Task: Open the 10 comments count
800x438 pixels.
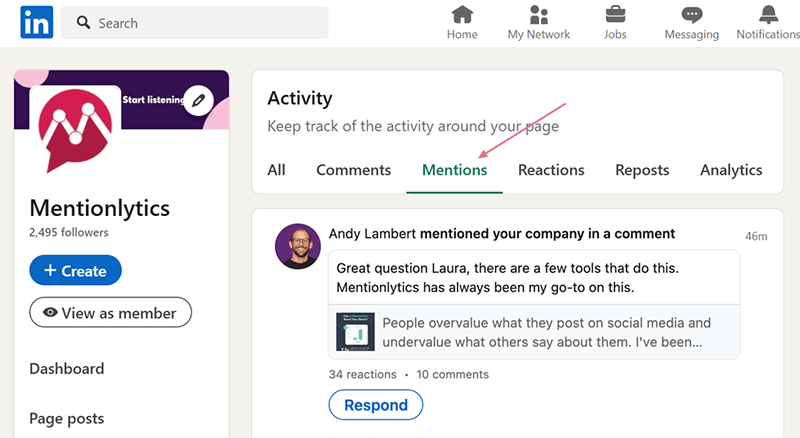Action: [453, 375]
